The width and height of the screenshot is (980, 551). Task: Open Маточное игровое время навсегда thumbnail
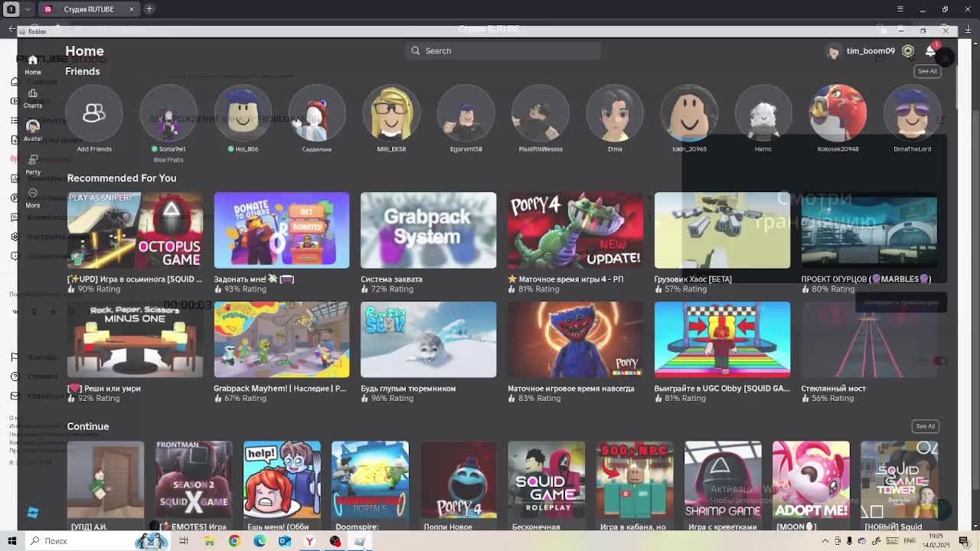pyautogui.click(x=575, y=340)
